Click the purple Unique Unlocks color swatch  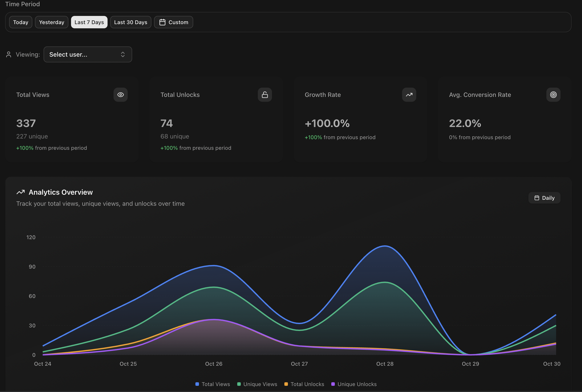click(333, 384)
